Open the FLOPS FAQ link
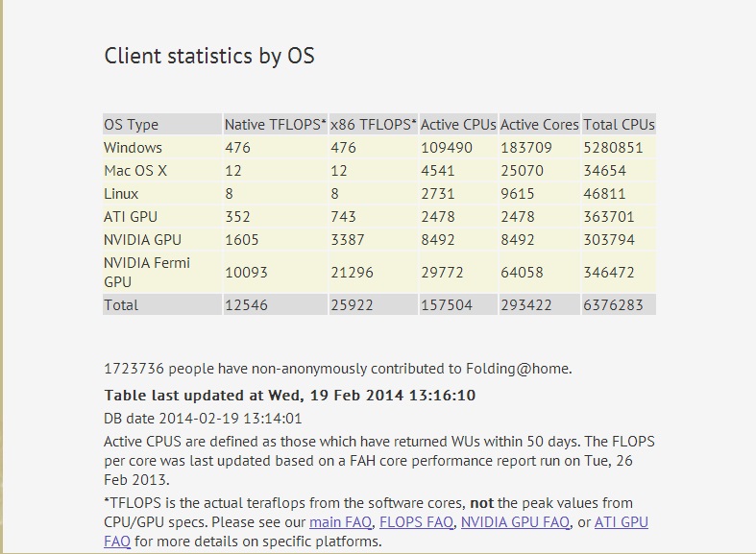This screenshot has width=756, height=554. click(x=416, y=522)
